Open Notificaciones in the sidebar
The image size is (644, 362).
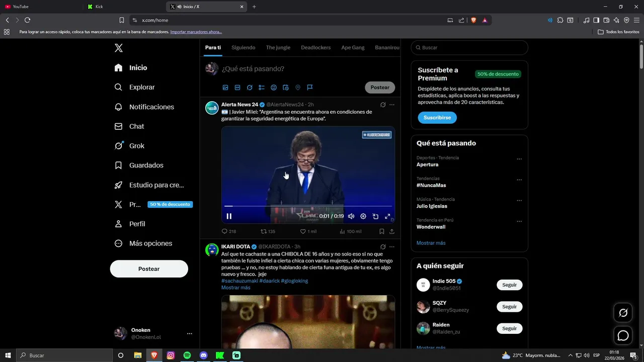(144, 107)
